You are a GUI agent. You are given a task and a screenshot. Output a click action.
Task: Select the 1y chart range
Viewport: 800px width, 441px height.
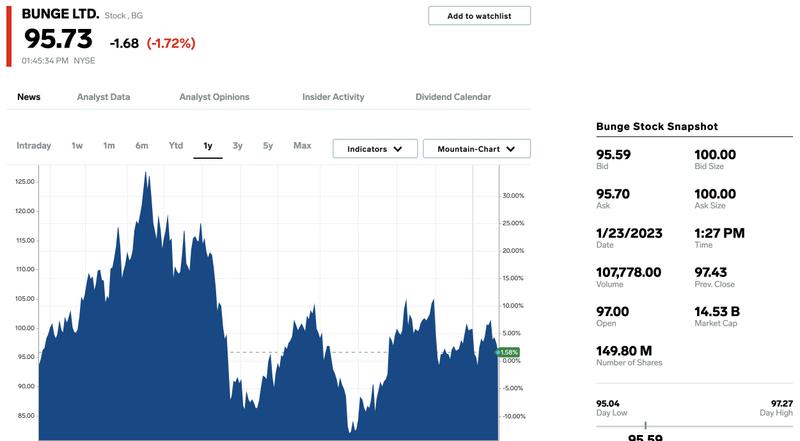(x=208, y=146)
